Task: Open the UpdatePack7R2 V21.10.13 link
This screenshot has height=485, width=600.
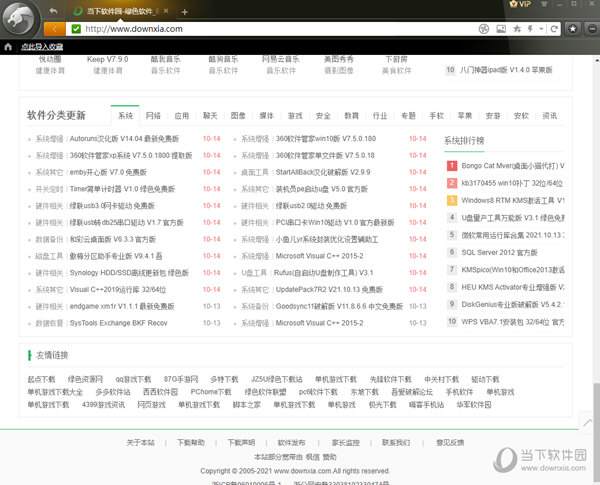Action: (329, 290)
